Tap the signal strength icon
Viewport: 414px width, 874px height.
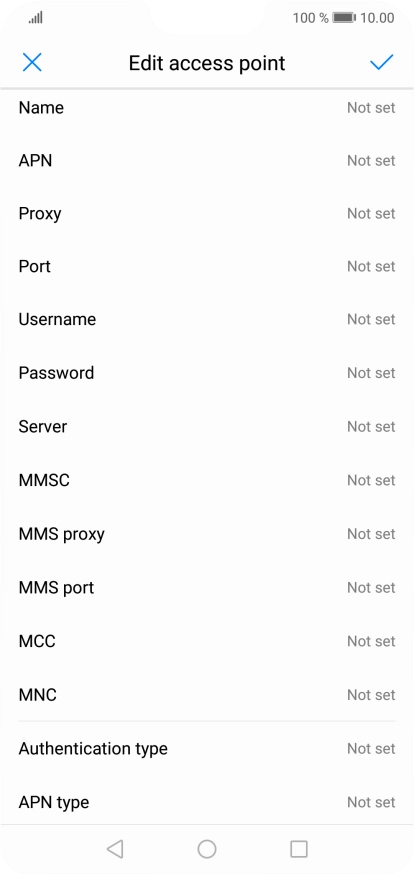36,18
